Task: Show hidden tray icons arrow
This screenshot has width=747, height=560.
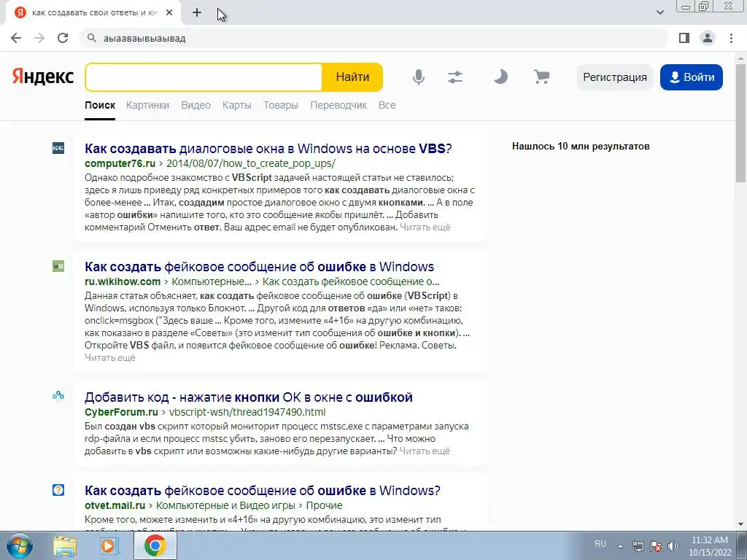Action: (620, 546)
